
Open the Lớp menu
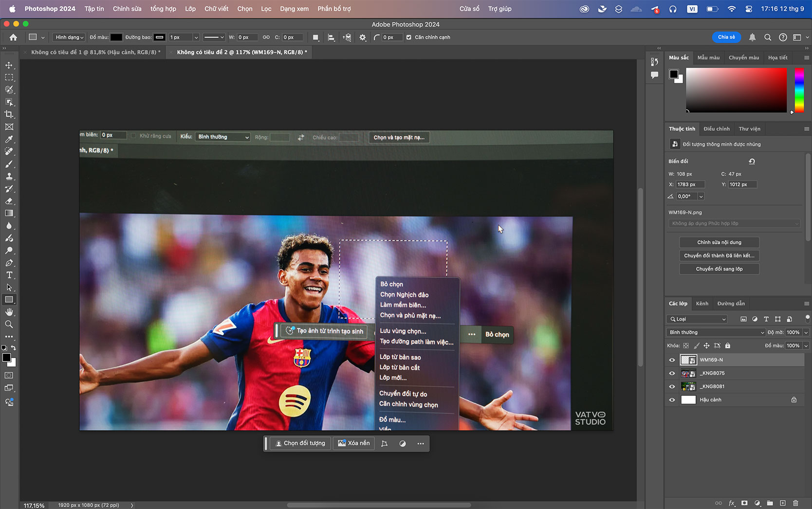(190, 9)
